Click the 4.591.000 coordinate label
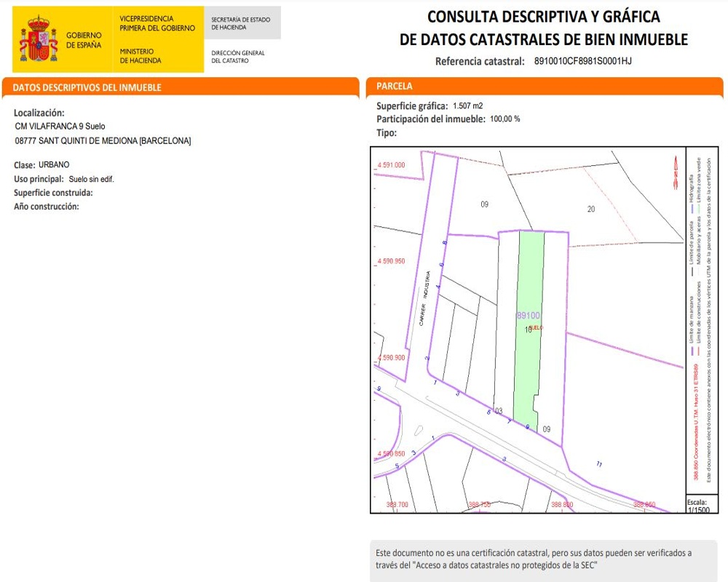Screen dimensions: 728x582 coord(391,165)
